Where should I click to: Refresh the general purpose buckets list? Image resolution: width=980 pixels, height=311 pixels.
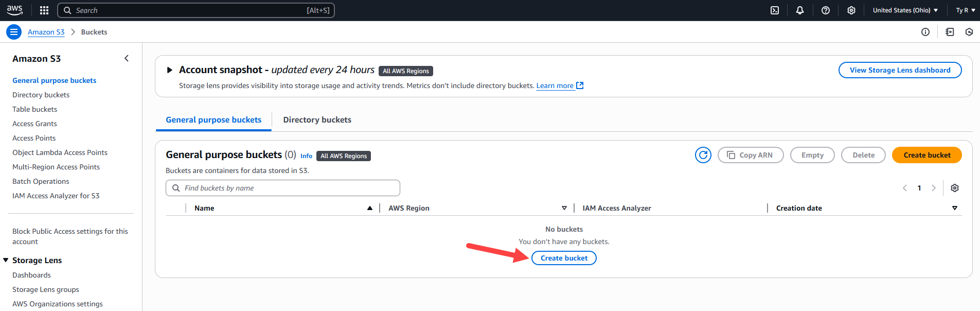703,155
